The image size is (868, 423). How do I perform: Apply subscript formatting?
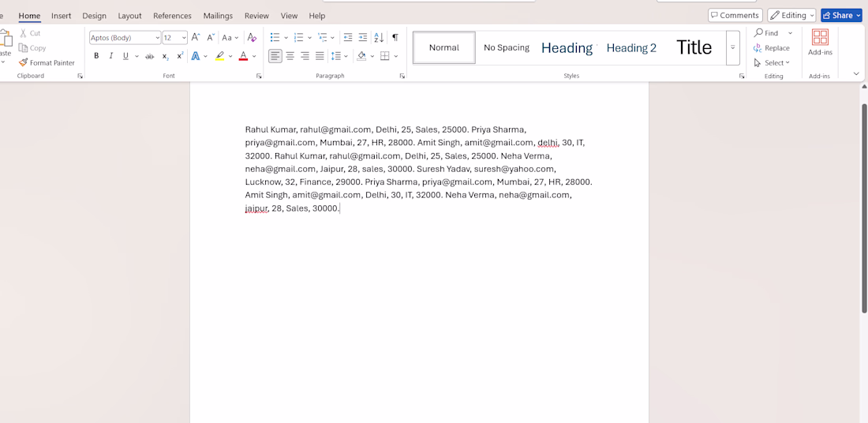click(165, 56)
